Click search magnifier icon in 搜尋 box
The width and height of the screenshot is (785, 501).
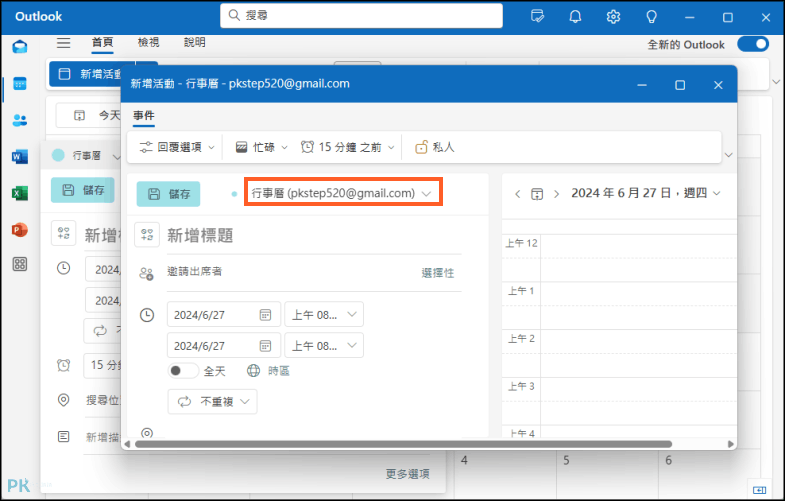point(234,16)
